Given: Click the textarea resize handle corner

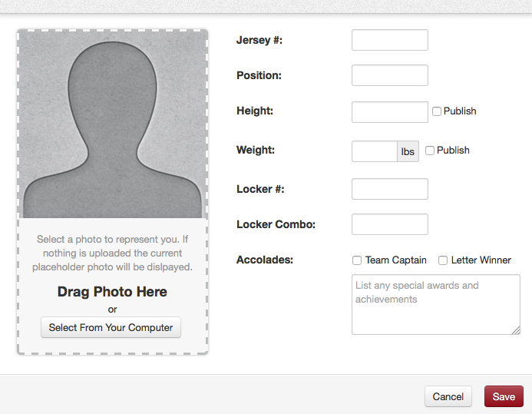Looking at the screenshot, I should [x=516, y=330].
